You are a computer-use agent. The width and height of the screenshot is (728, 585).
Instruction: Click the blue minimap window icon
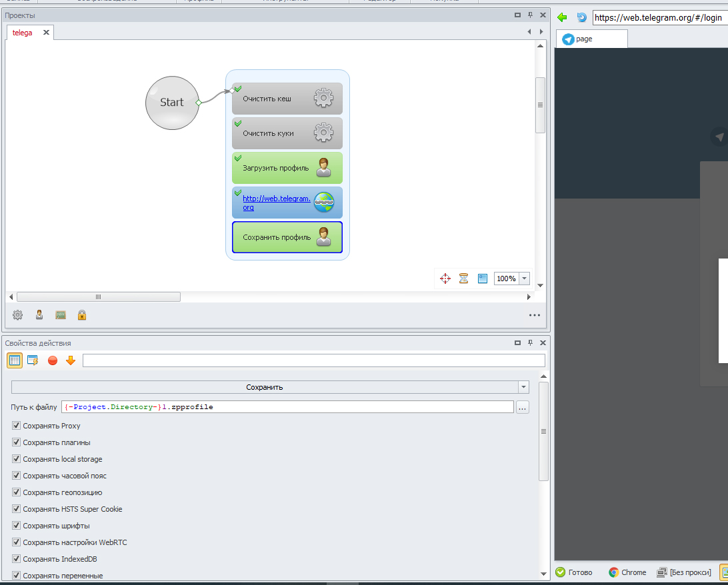(x=483, y=279)
